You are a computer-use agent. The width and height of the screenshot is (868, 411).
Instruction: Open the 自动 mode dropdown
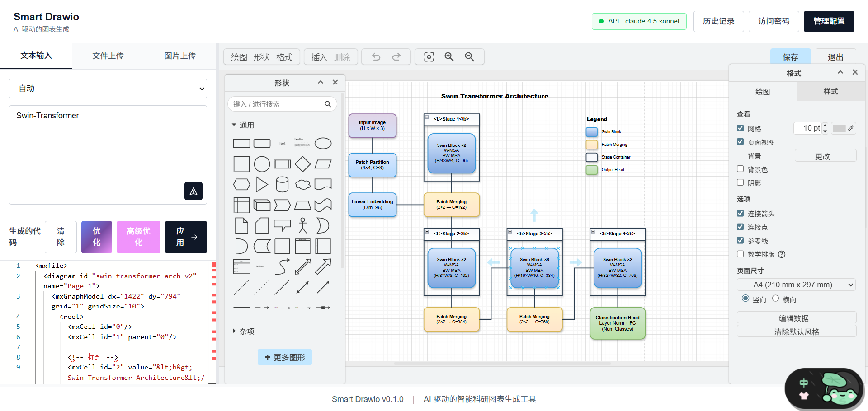(108, 89)
